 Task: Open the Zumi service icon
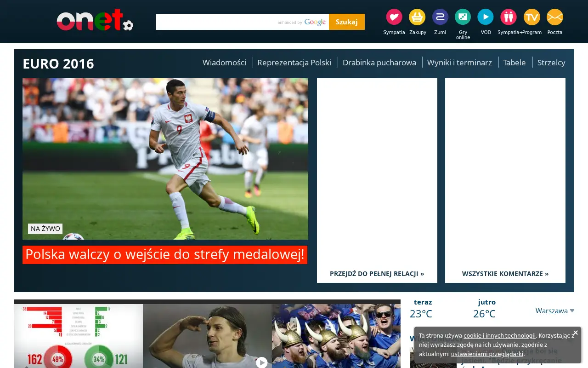click(440, 17)
